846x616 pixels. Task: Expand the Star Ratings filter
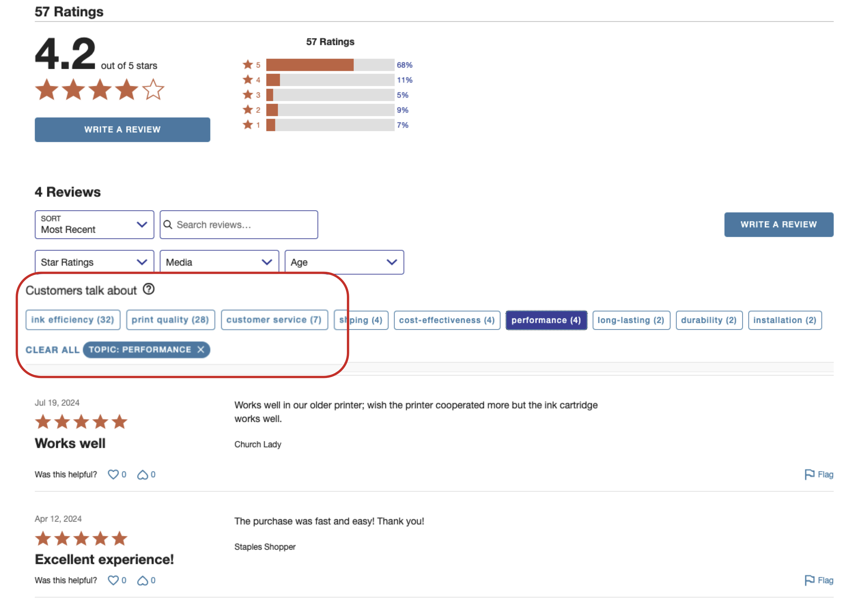tap(94, 262)
